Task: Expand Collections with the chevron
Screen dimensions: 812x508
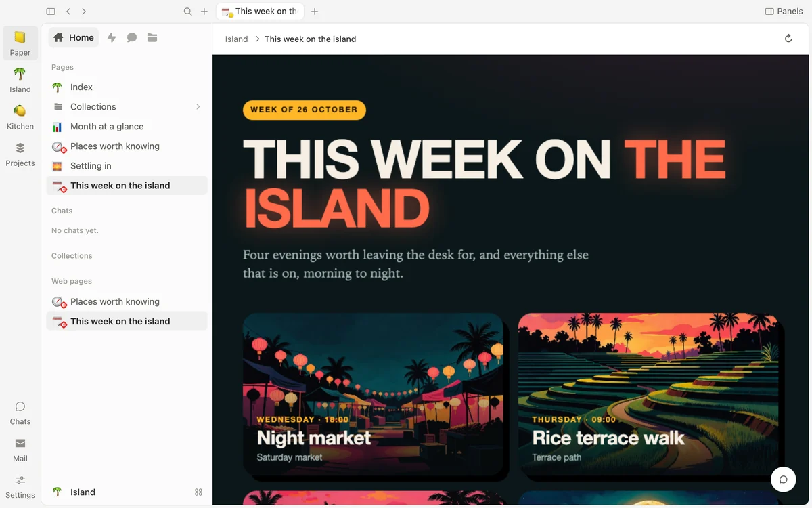Action: click(198, 107)
